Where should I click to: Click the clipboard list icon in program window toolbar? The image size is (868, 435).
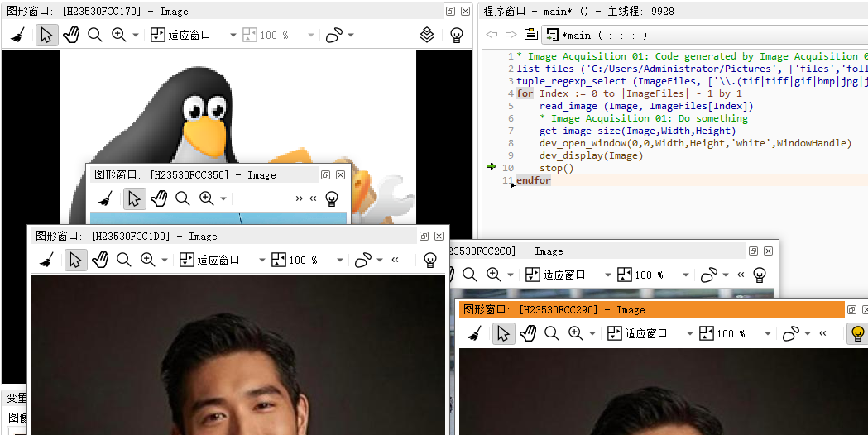[x=531, y=34]
